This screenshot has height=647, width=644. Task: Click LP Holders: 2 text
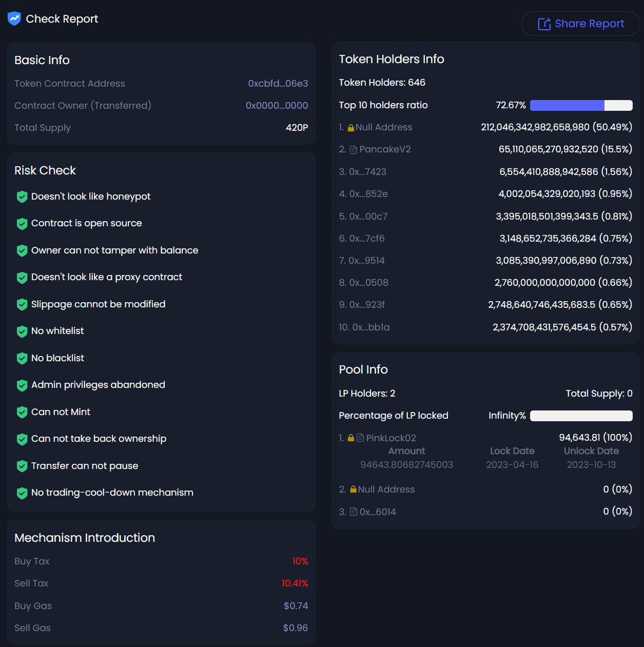(367, 394)
